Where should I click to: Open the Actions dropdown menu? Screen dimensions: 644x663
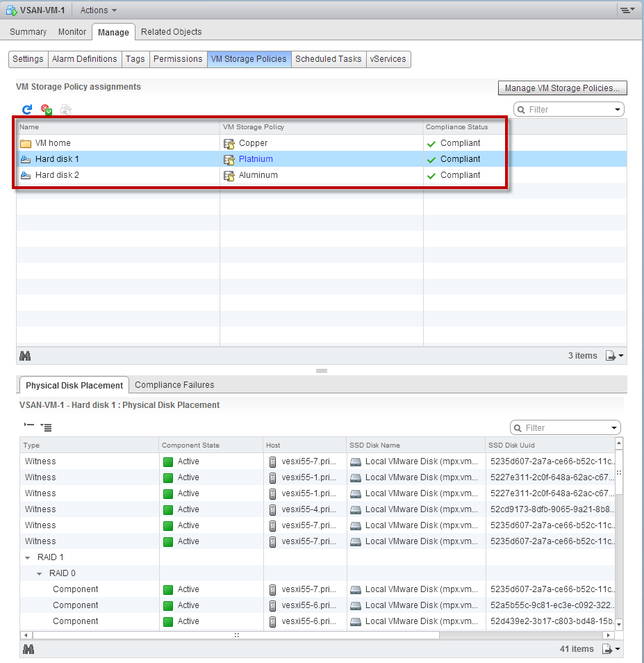97,10
